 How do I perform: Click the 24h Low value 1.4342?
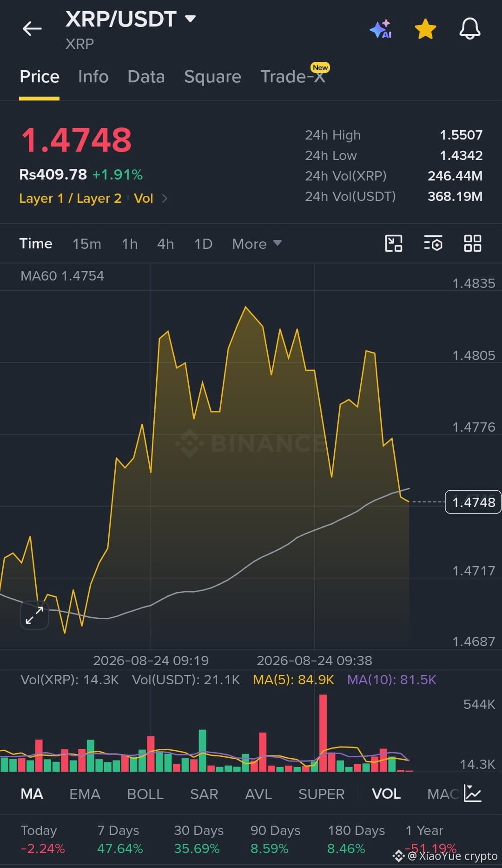point(461,155)
